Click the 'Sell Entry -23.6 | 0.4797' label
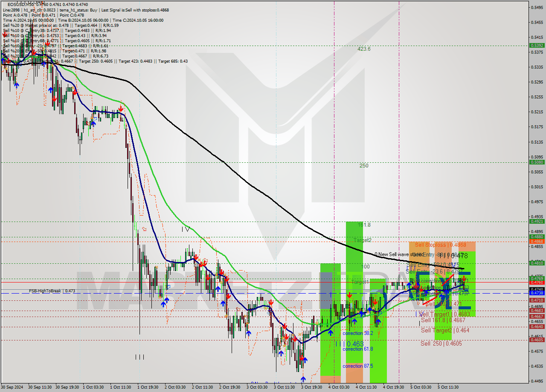 tap(434, 271)
